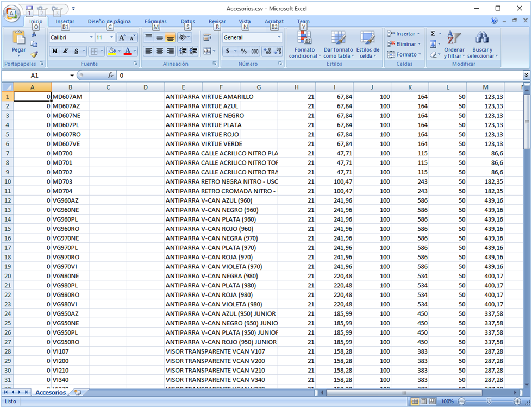Click the borders grid icon

pyautogui.click(x=95, y=51)
